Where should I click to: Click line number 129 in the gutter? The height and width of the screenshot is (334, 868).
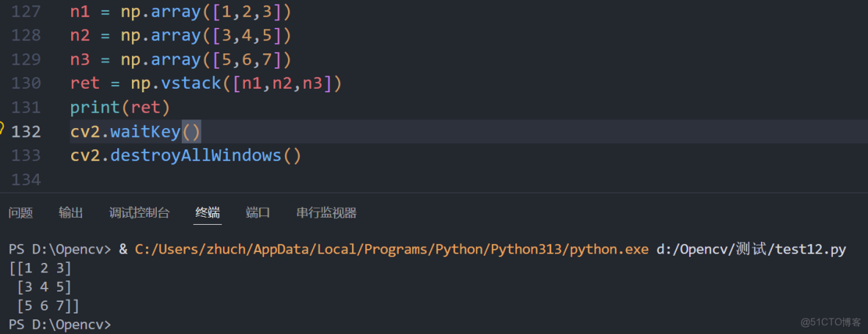[x=26, y=59]
